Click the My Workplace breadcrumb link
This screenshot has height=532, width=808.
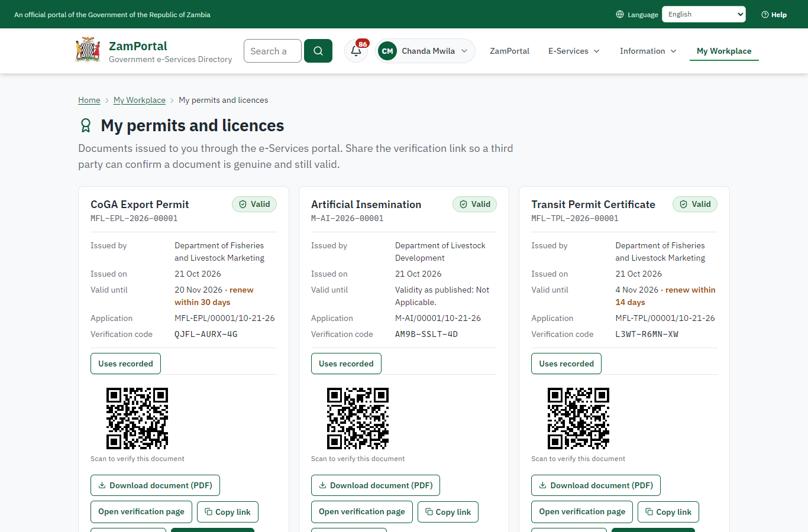tap(140, 100)
